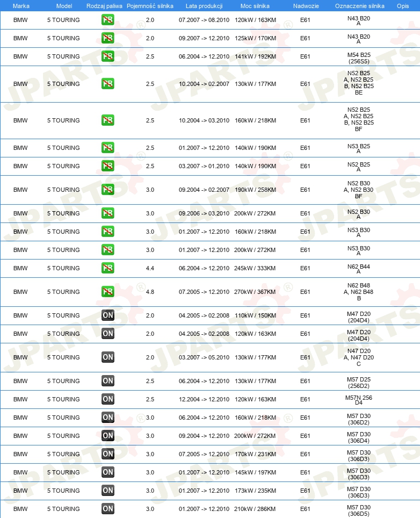
Task: Select the N53 B25 A engine code cell
Action: point(359,148)
